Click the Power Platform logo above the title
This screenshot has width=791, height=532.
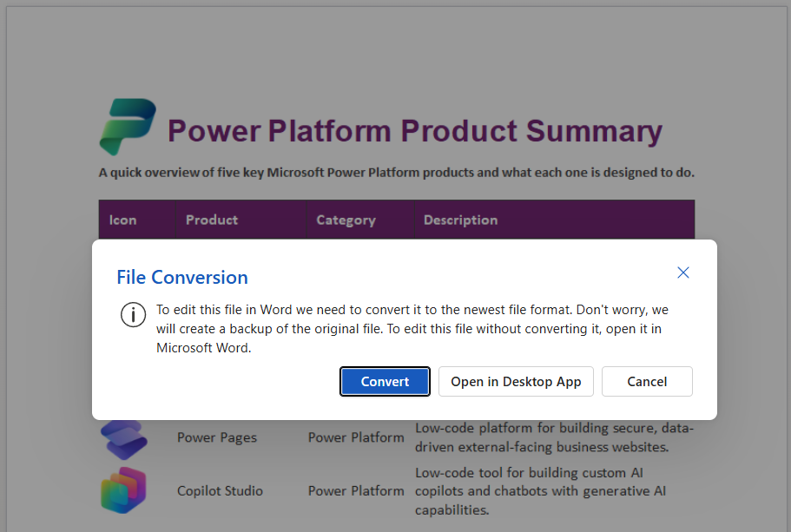(x=130, y=122)
